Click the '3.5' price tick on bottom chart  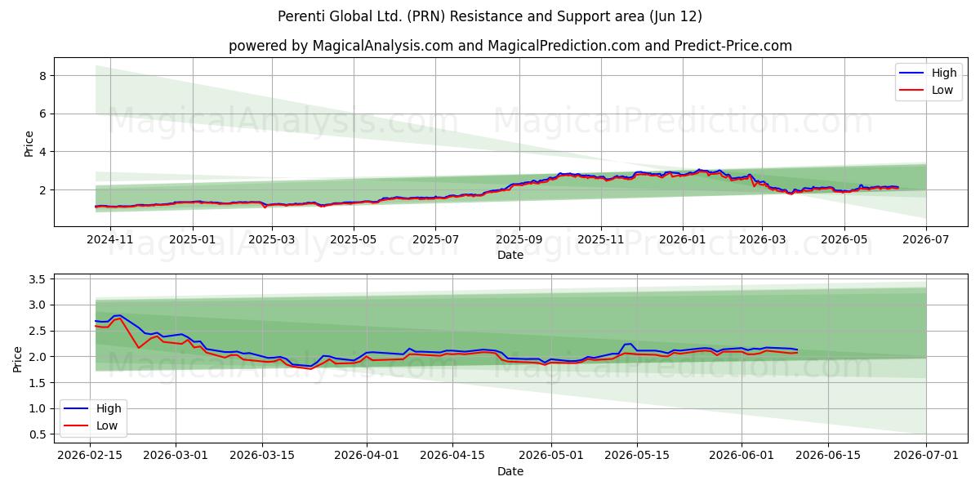pyautogui.click(x=36, y=279)
